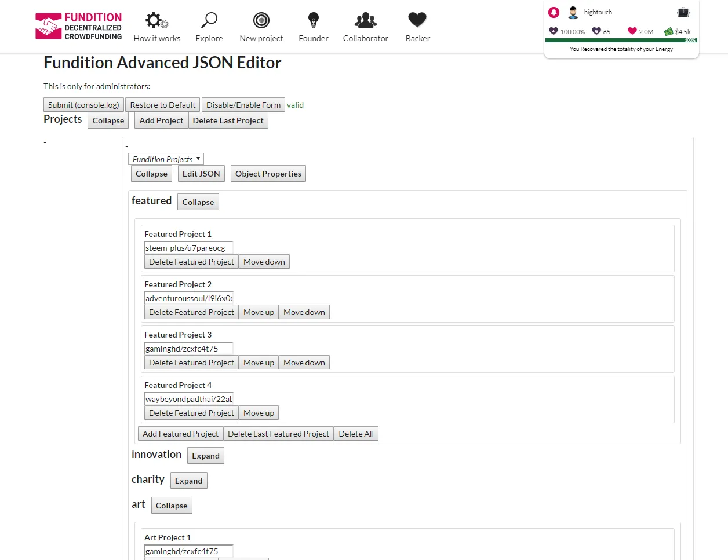The height and width of the screenshot is (560, 728).
Task: Delete Featured Project 2
Action: 191,312
